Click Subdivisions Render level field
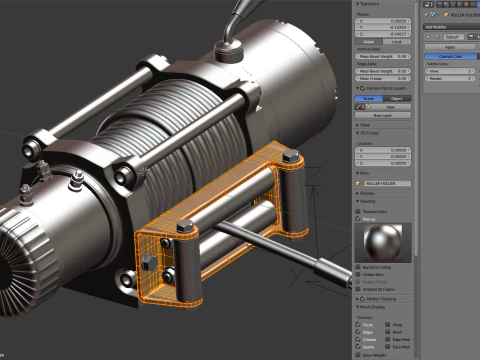Image resolution: width=480 pixels, height=360 pixels. pos(450,78)
